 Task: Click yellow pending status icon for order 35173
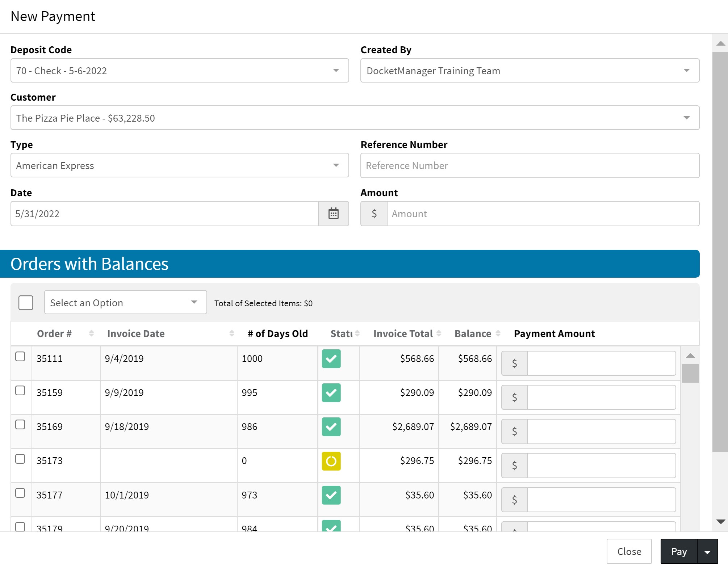pyautogui.click(x=331, y=461)
